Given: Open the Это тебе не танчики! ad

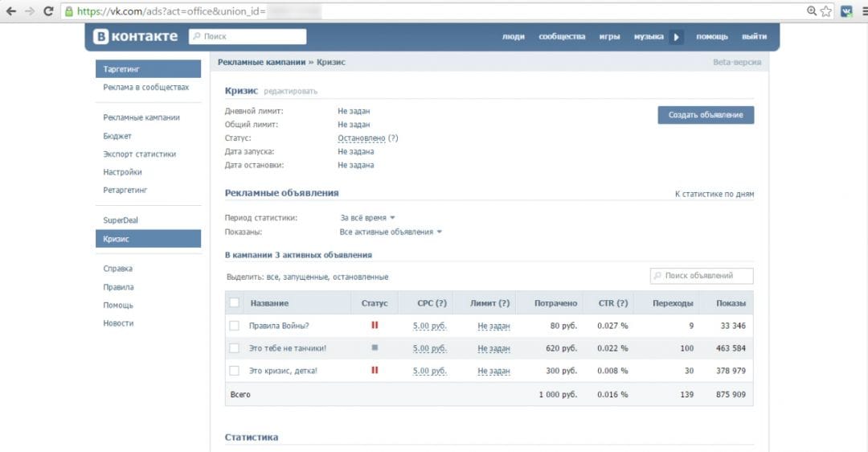Looking at the screenshot, I should (287, 348).
